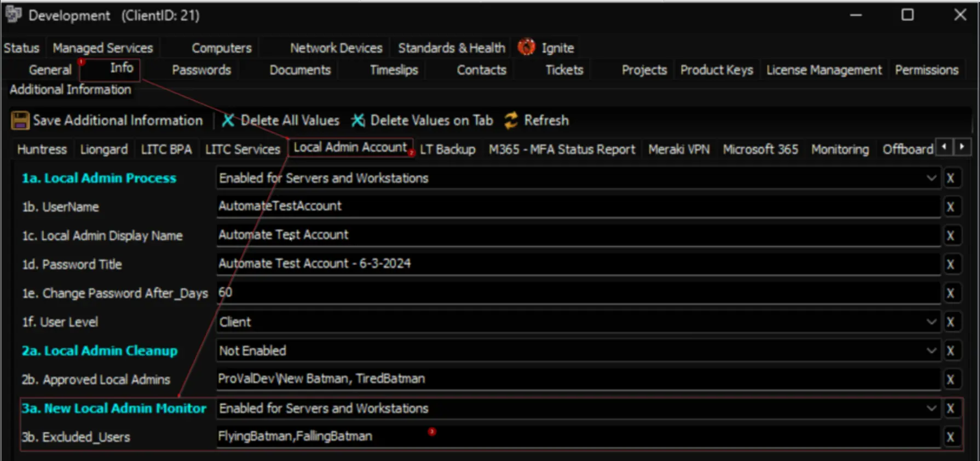Switch to the Liongard tab
The width and height of the screenshot is (980, 461).
104,149
